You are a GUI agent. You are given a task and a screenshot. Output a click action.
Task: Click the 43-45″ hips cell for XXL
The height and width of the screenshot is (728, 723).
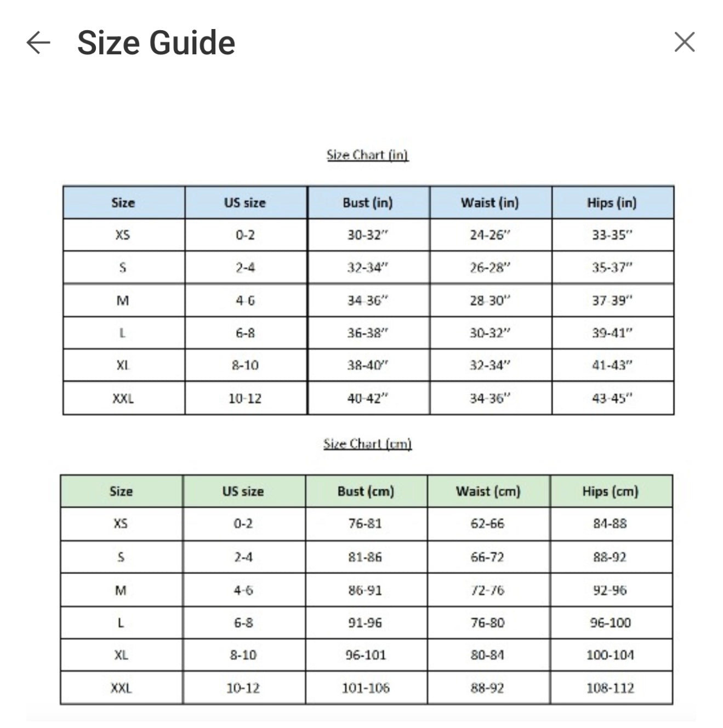point(612,398)
